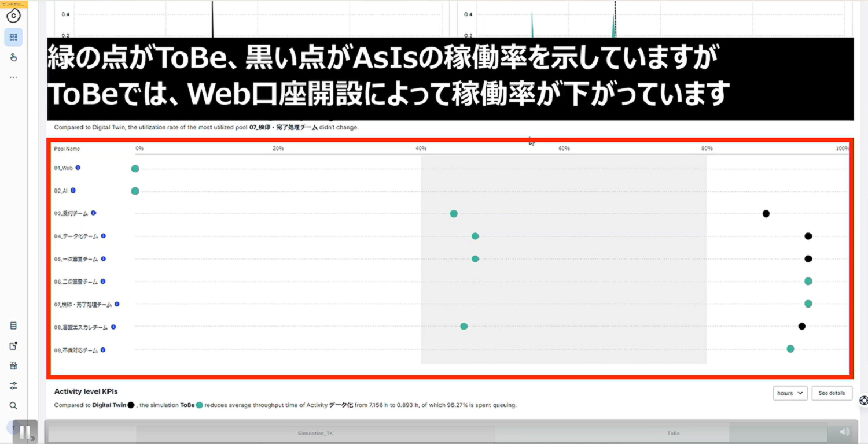
Task: Select green dot for 09_不備対応チーム
Action: (x=790, y=349)
